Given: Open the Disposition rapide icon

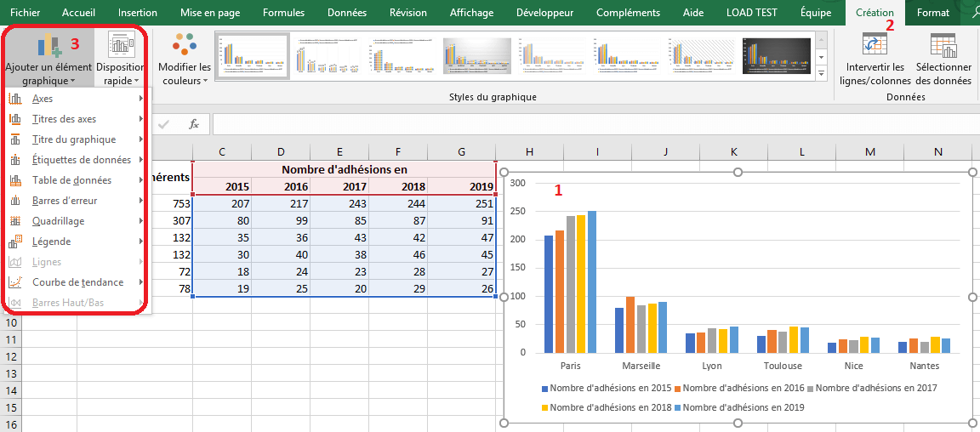Looking at the screenshot, I should (x=120, y=45).
